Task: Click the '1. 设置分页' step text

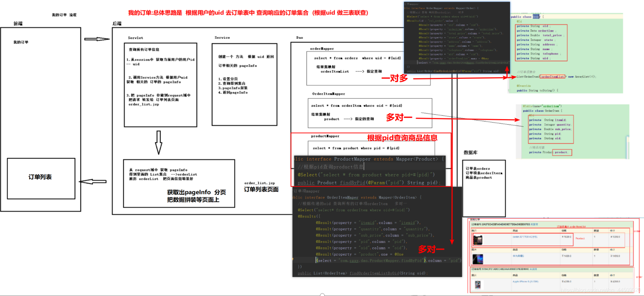Action: [x=228, y=79]
